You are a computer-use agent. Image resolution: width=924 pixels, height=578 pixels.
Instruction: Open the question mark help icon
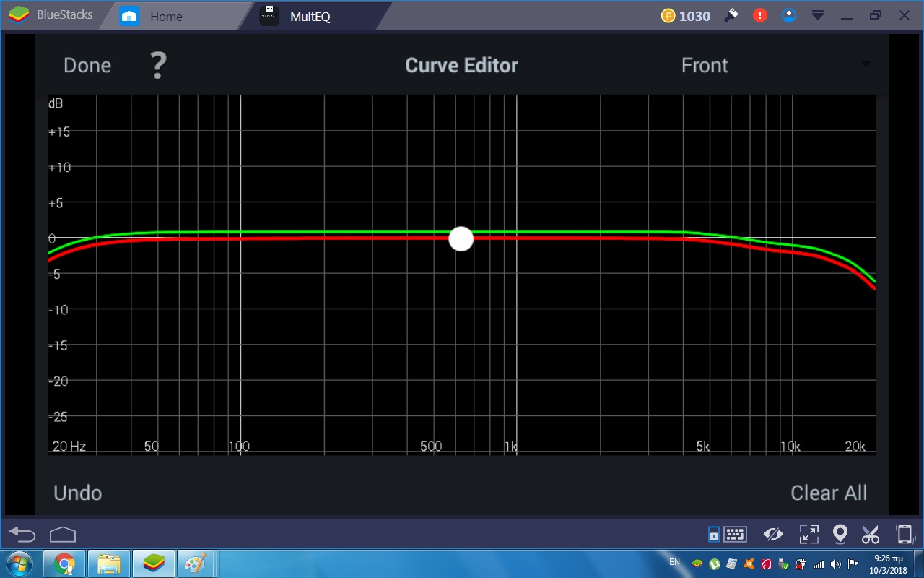[158, 66]
